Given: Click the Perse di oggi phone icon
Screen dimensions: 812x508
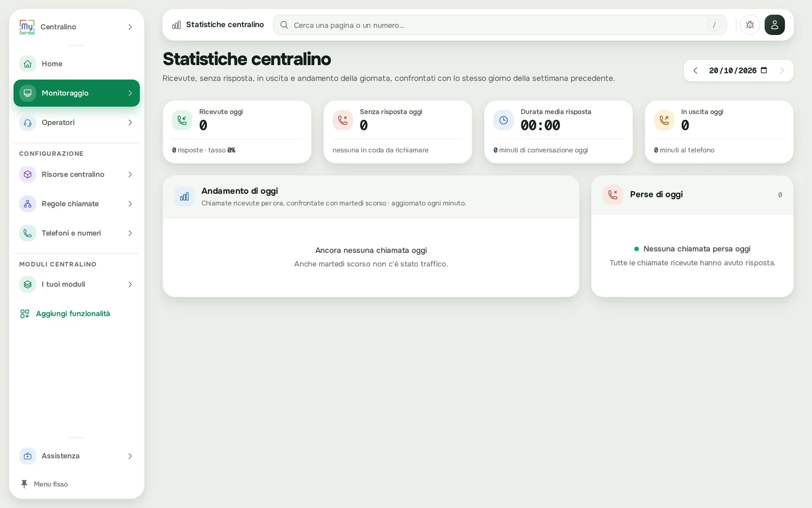Looking at the screenshot, I should [x=613, y=195].
